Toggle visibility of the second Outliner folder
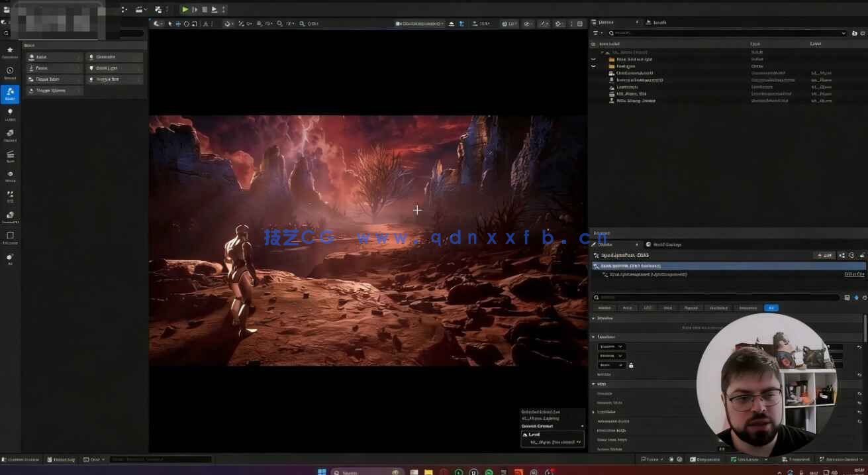 click(x=593, y=66)
